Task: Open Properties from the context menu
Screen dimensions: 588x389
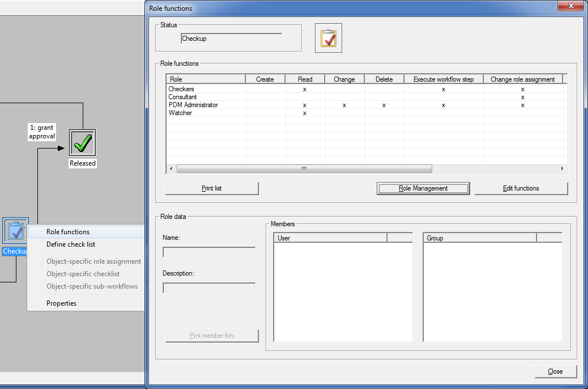Action: (x=61, y=303)
